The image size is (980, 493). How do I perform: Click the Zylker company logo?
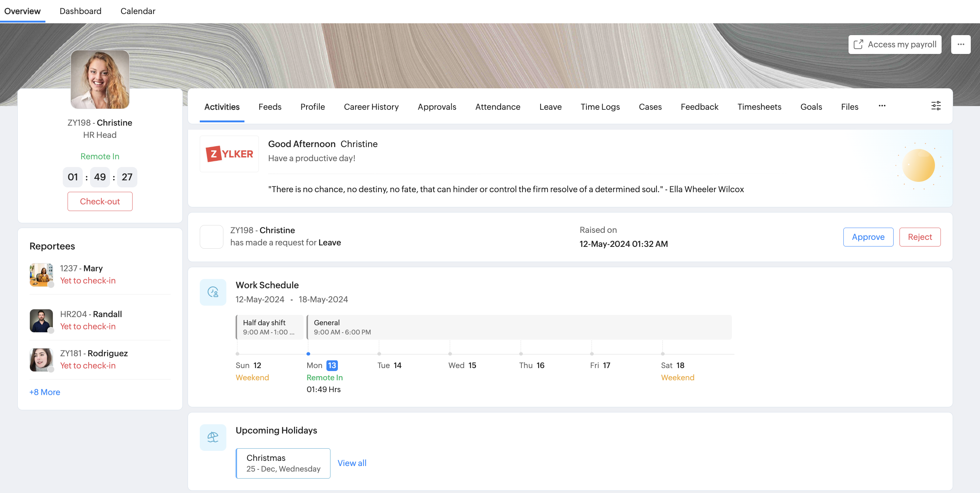click(x=229, y=154)
